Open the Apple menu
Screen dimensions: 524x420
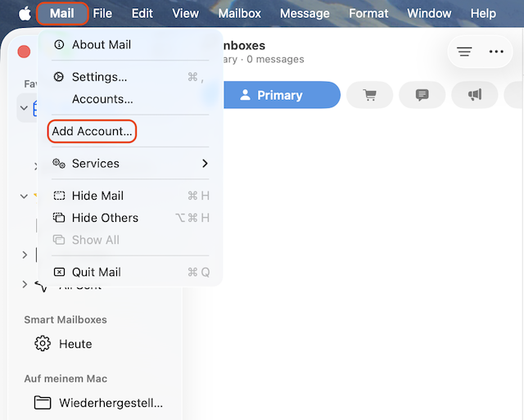pyautogui.click(x=25, y=14)
